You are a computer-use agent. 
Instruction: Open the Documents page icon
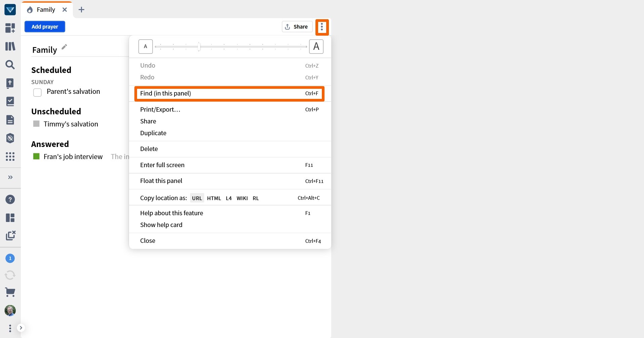(x=10, y=120)
